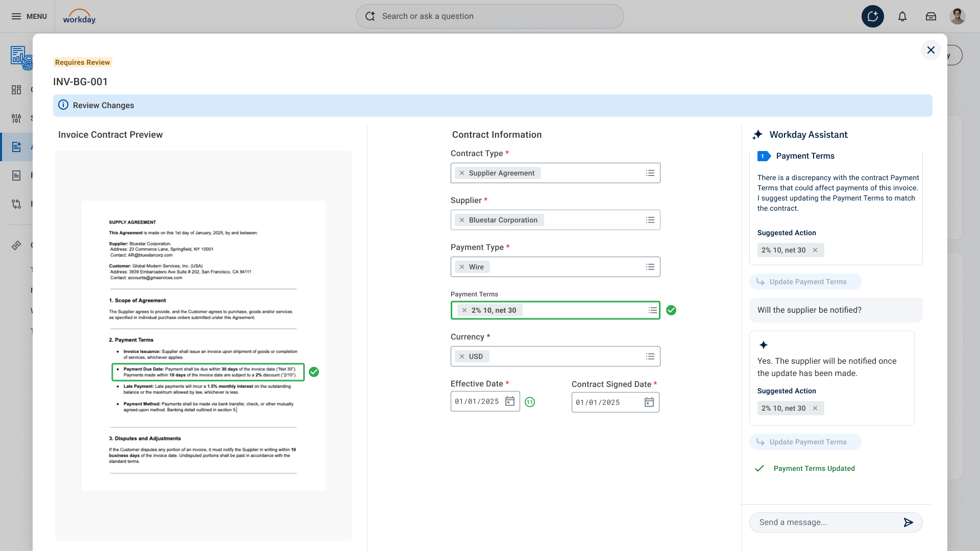Open the notifications bell icon
The height and width of the screenshot is (551, 980).
[902, 16]
